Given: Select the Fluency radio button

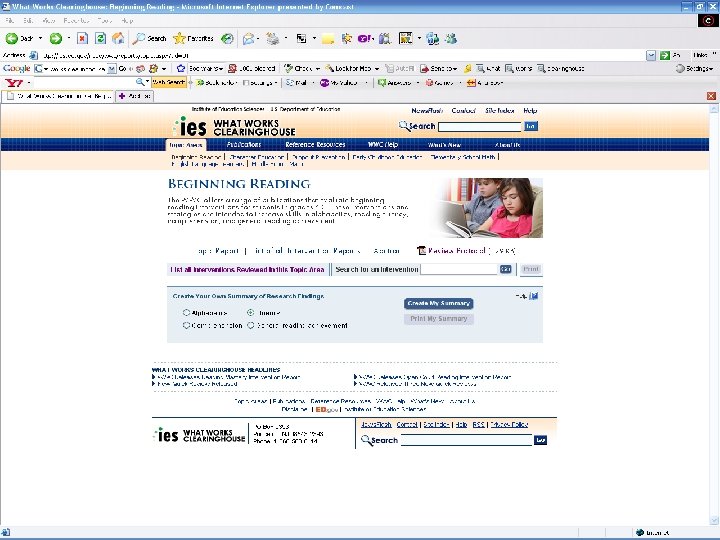Looking at the screenshot, I should tap(251, 313).
